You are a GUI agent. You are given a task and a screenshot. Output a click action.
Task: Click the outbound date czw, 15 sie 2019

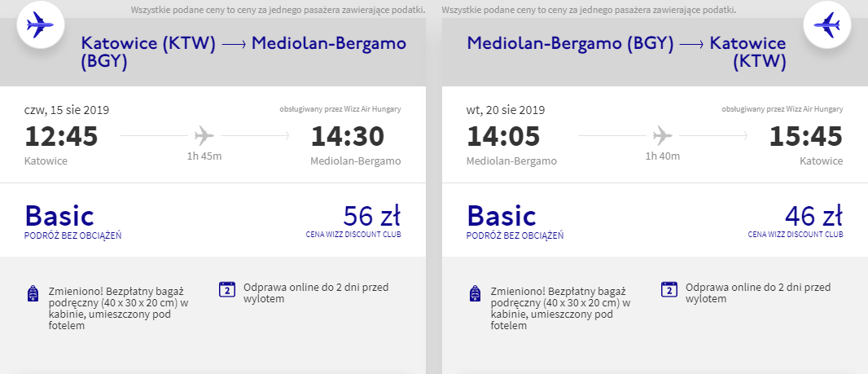click(67, 110)
